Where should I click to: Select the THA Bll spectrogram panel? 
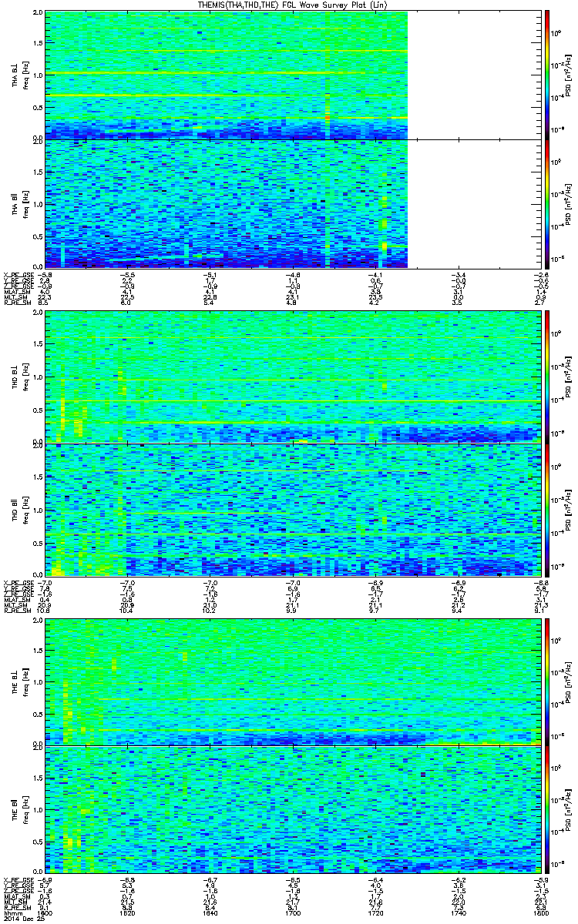[x=292, y=203]
